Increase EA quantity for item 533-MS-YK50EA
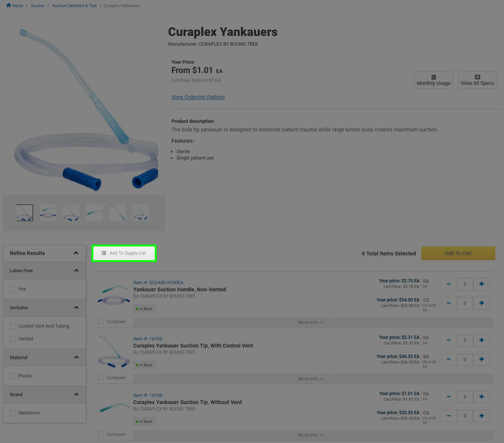Image resolution: width=504 pixels, height=443 pixels. [x=482, y=284]
